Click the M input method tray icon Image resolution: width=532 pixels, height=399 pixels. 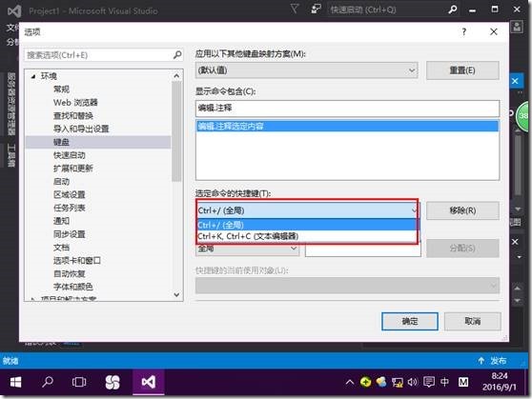[x=463, y=383]
